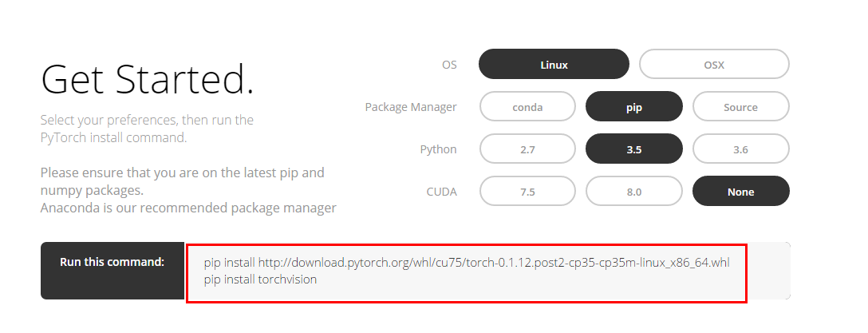The image size is (868, 333).
Task: Click the OS row label
Action: coord(449,65)
